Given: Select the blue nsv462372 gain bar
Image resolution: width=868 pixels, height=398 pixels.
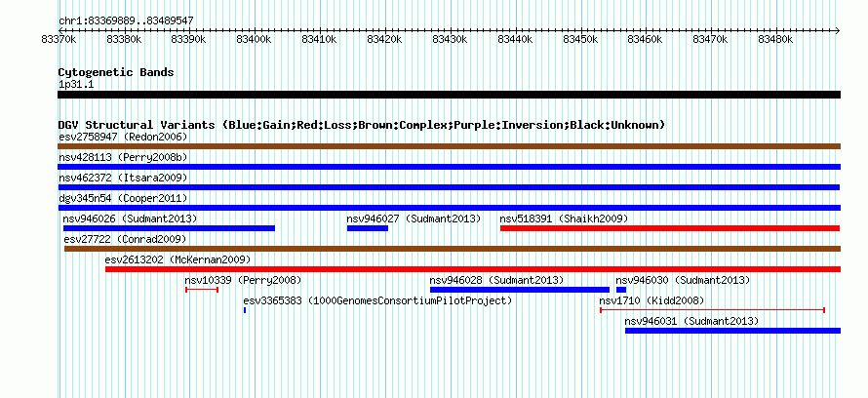Looking at the screenshot, I should [x=449, y=187].
